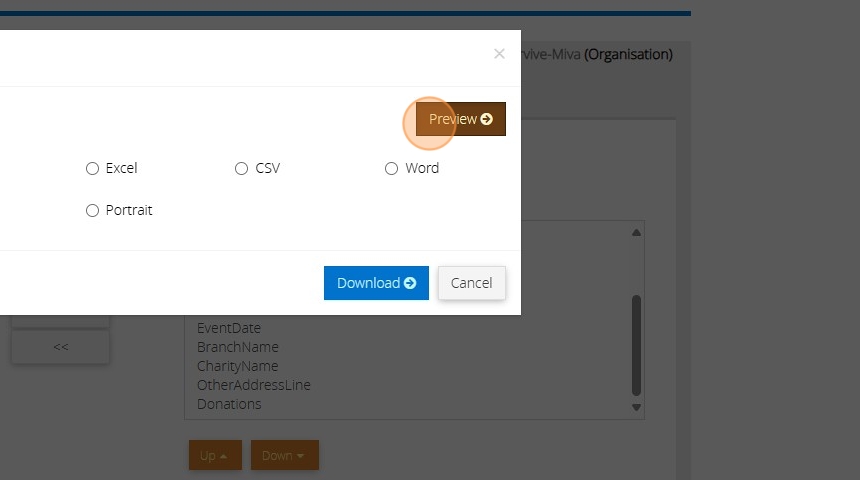
Task: Click the Preview button
Action: click(x=460, y=119)
